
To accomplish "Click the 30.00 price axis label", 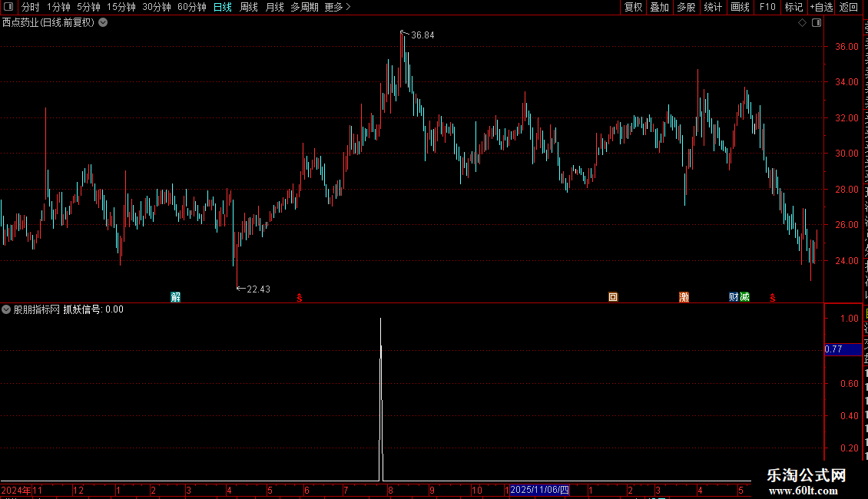I will coord(847,154).
